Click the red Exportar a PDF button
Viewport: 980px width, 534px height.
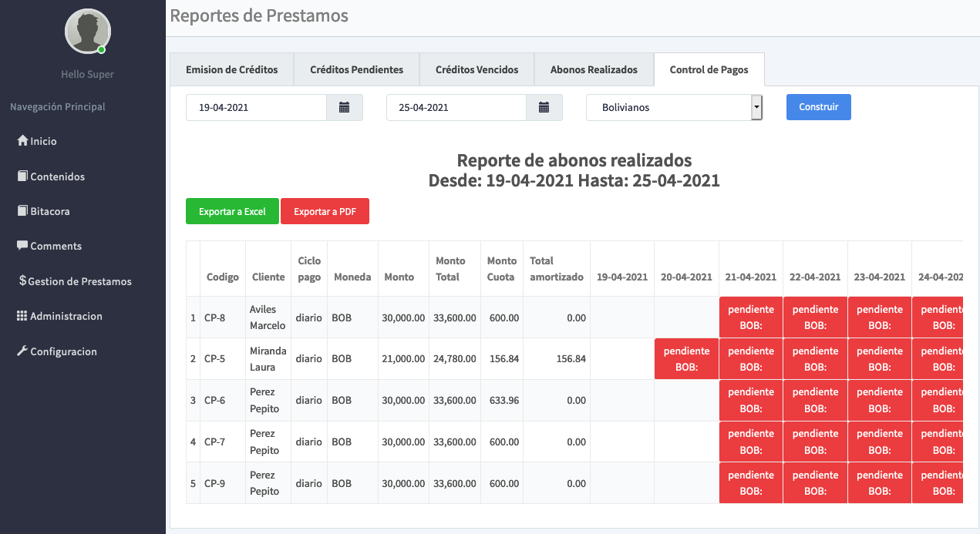pos(325,212)
